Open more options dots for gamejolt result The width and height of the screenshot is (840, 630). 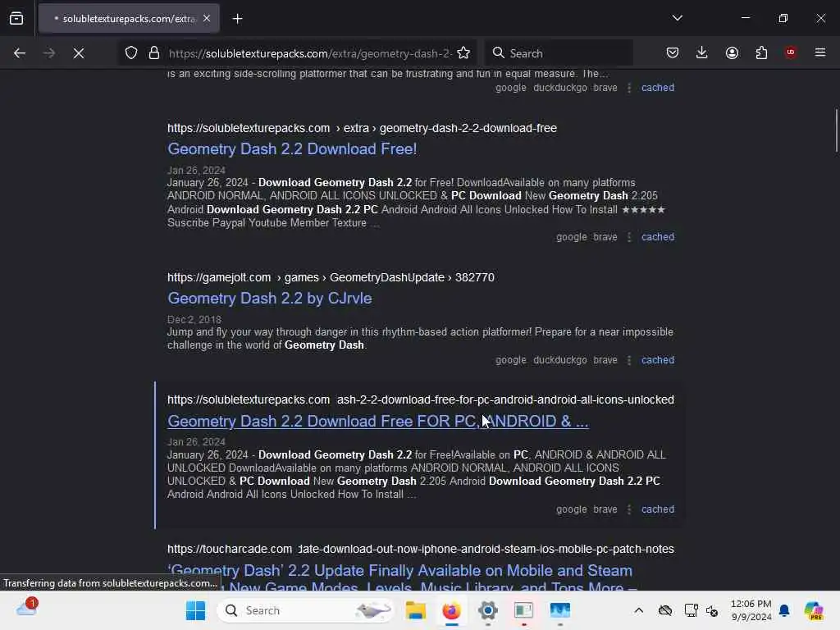[629, 360]
